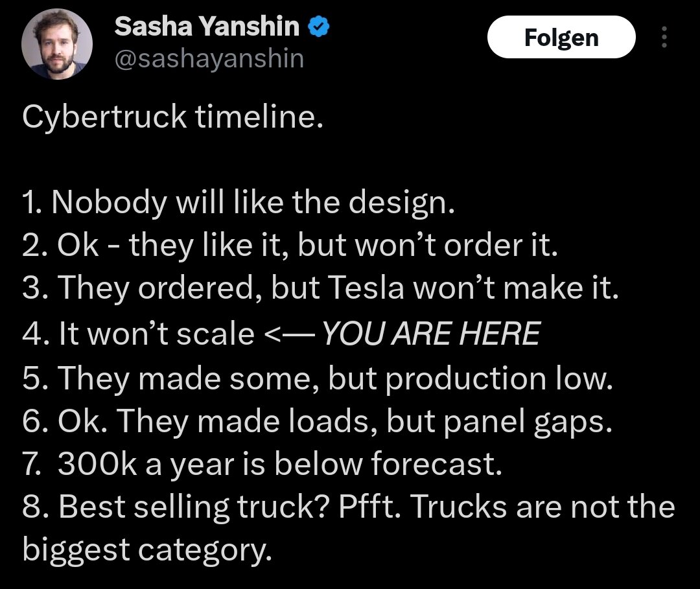This screenshot has width=700, height=589.
Task: Click the italic 'YOU ARE HERE' text
Action: pyautogui.click(x=430, y=334)
